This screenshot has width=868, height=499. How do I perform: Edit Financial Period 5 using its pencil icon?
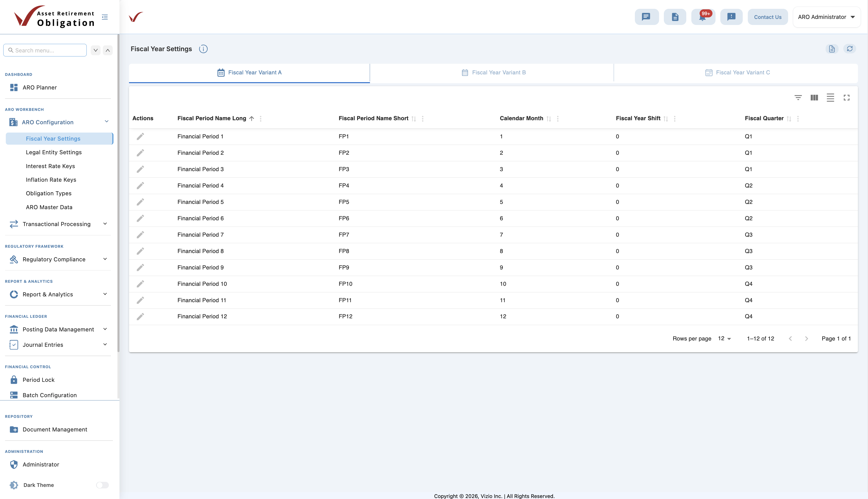click(140, 202)
